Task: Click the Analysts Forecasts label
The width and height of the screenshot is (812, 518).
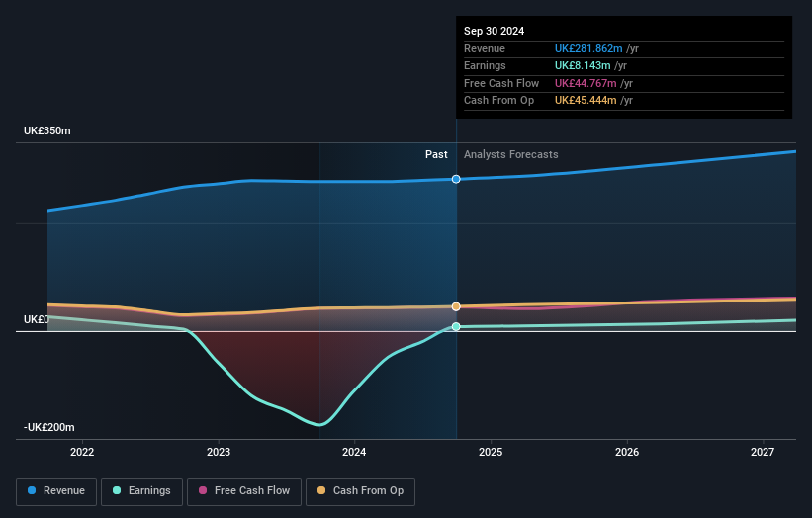Action: click(511, 154)
